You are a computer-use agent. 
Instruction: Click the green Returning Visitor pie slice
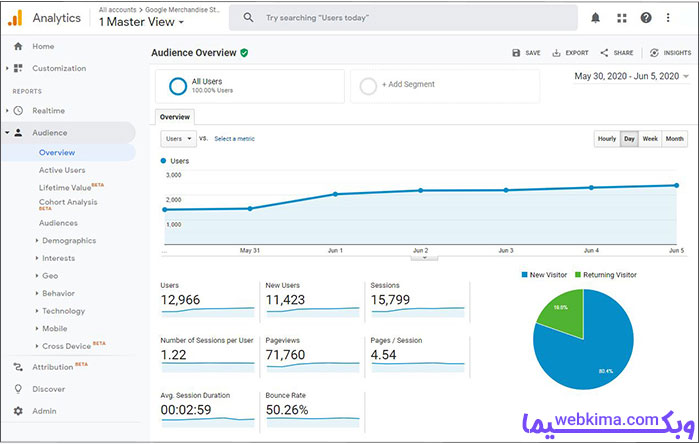click(x=564, y=312)
